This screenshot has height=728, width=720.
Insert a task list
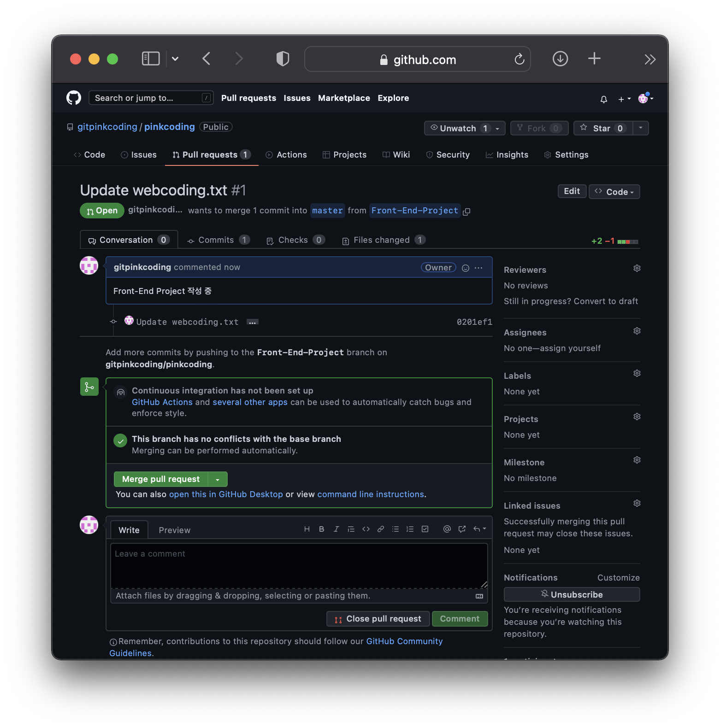(x=425, y=529)
